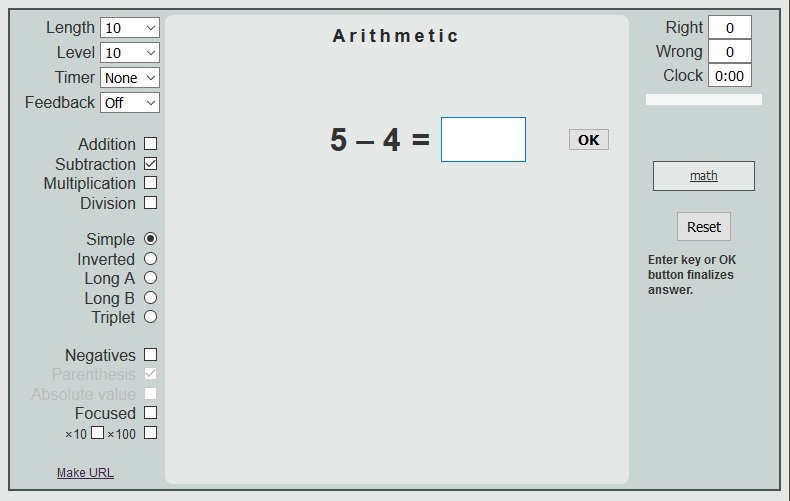790x501 pixels.
Task: Toggle the Negatives checkbox
Action: click(150, 355)
